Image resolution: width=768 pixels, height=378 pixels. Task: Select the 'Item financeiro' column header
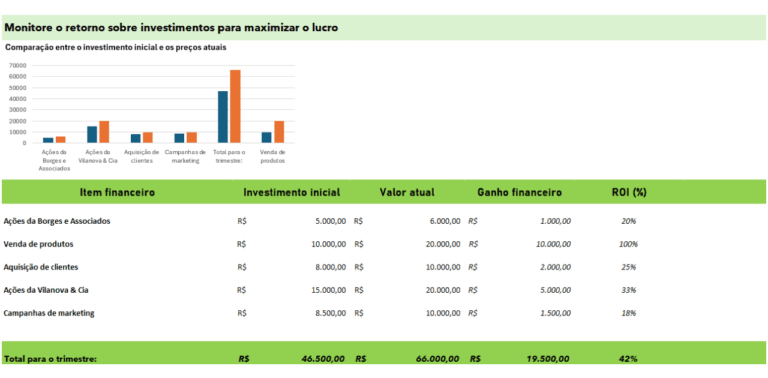[x=118, y=192]
